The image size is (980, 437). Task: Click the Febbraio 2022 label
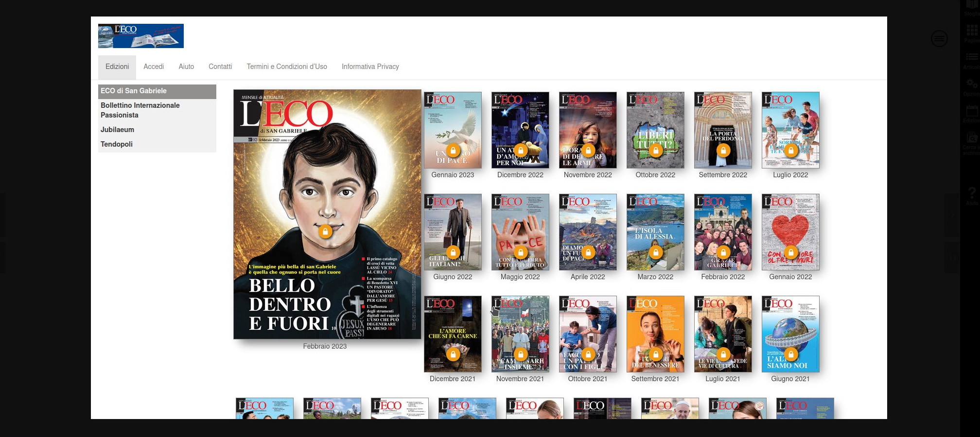723,277
